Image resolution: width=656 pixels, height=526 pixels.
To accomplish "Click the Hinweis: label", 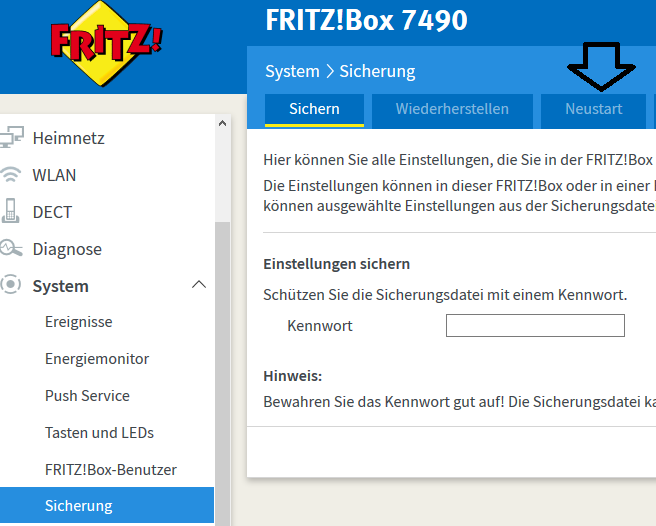I will click(292, 376).
